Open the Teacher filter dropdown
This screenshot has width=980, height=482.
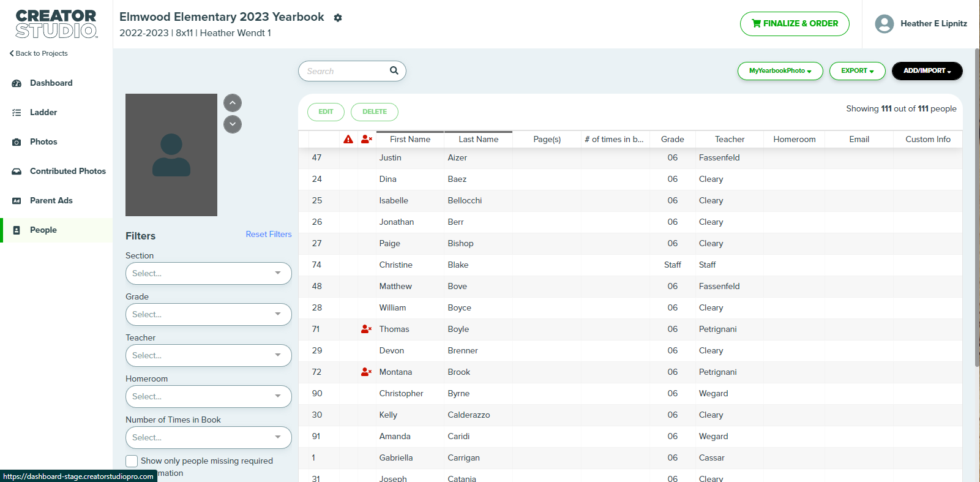pos(209,355)
